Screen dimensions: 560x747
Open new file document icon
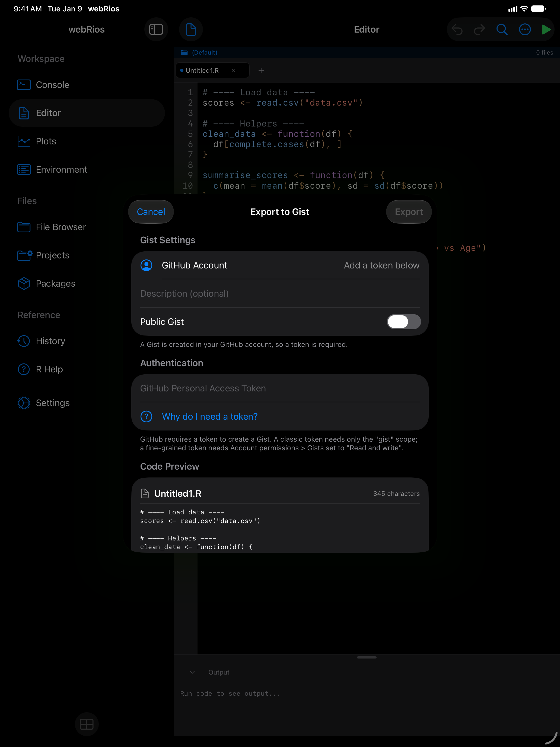191,29
